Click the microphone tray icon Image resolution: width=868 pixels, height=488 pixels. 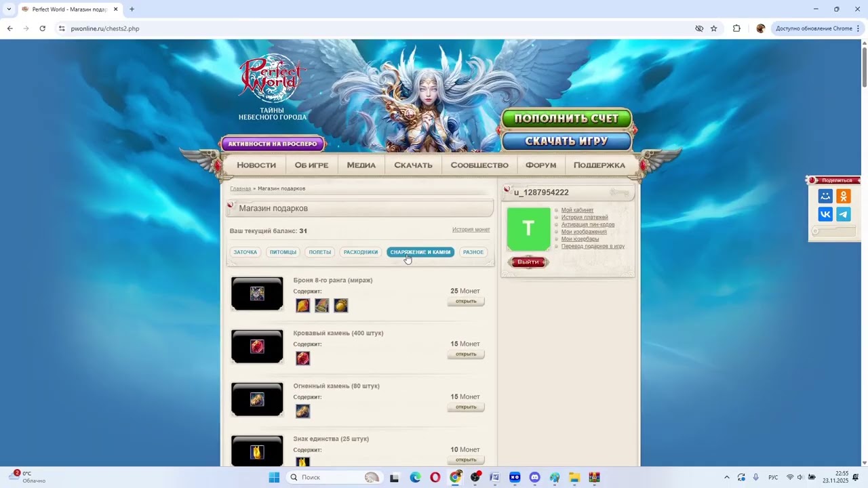(x=755, y=477)
